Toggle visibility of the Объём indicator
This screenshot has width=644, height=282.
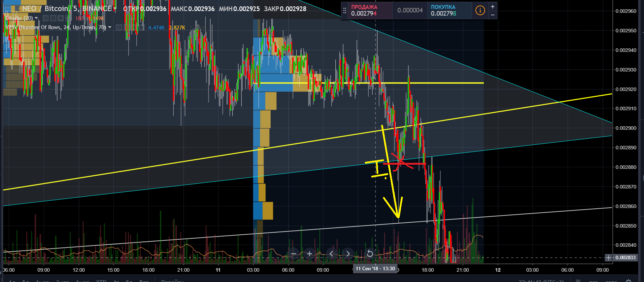[x=46, y=18]
